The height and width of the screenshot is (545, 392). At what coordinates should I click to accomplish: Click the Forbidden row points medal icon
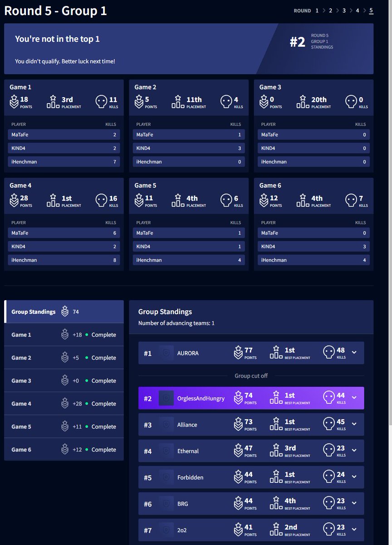pos(238,477)
